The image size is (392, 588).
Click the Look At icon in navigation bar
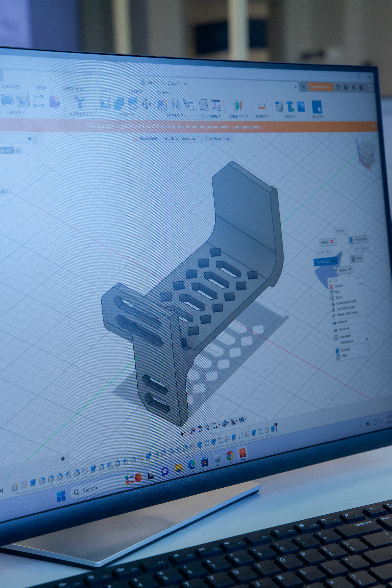click(x=192, y=431)
